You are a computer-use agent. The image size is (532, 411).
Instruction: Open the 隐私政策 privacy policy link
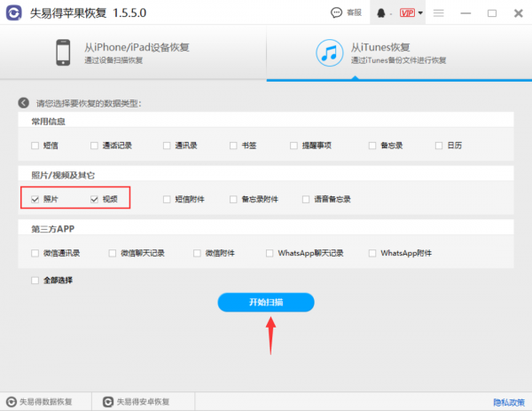coord(509,402)
